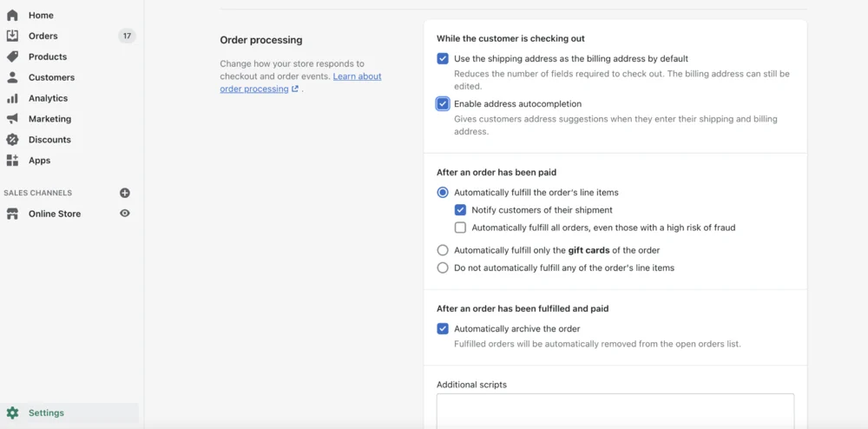This screenshot has width=868, height=429.
Task: Open Orders via its inbox icon
Action: 12,36
